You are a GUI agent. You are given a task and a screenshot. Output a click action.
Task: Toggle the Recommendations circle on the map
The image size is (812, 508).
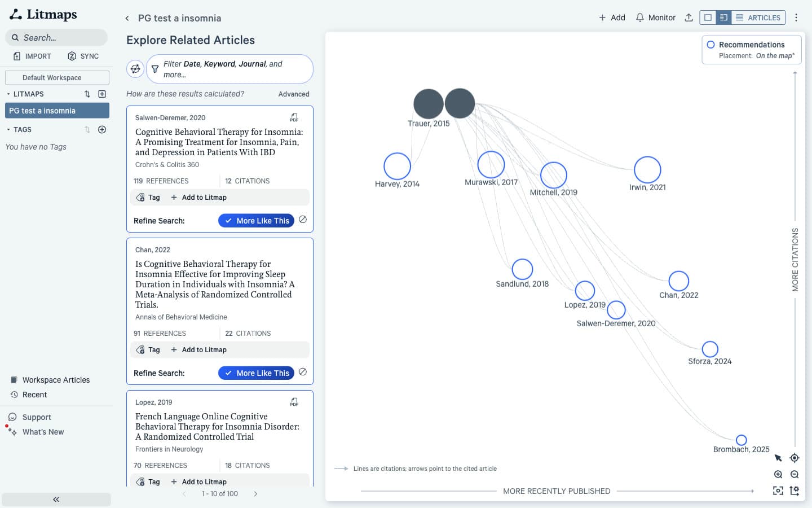point(711,45)
